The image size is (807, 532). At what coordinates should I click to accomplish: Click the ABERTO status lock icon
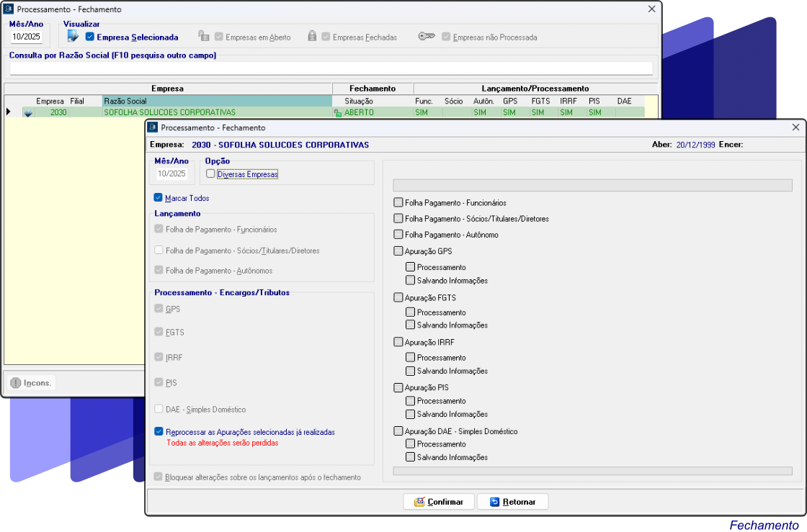[x=337, y=113]
